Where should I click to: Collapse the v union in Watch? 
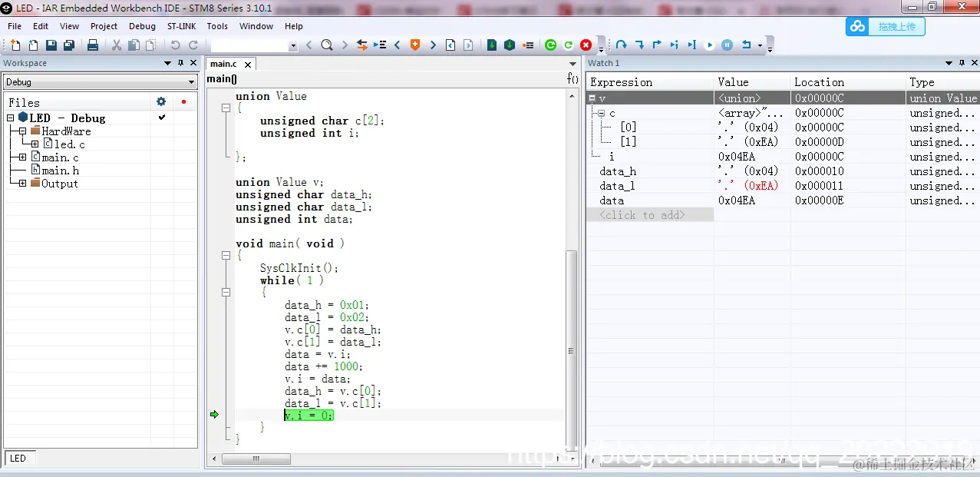pyautogui.click(x=592, y=98)
